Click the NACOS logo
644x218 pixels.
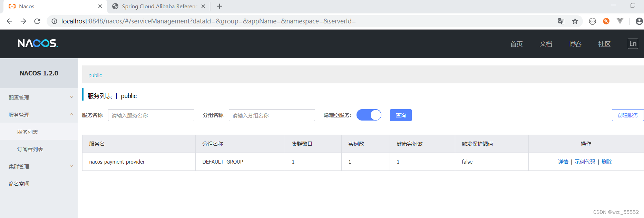38,43
